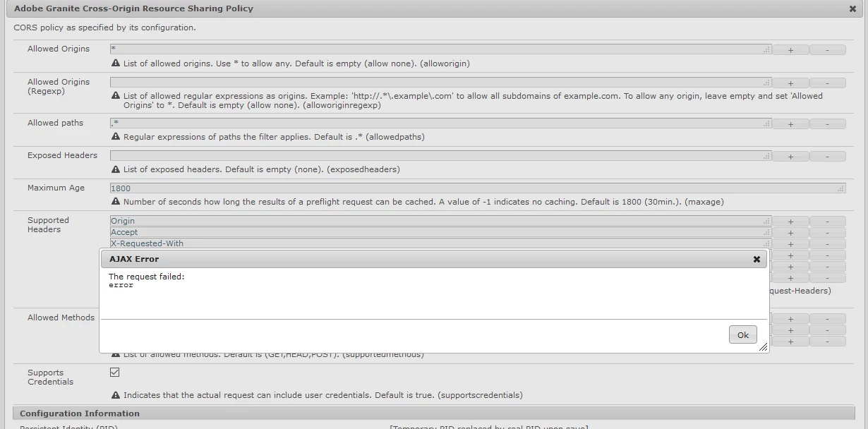Viewport: 868px width, 429px height.
Task: Remove the Allowed Origins entry with minus
Action: (x=827, y=50)
